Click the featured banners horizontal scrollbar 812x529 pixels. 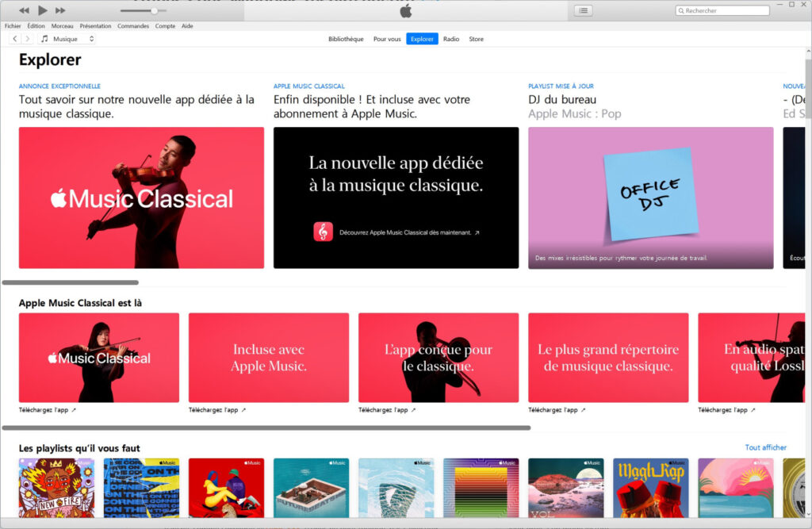coord(71,282)
